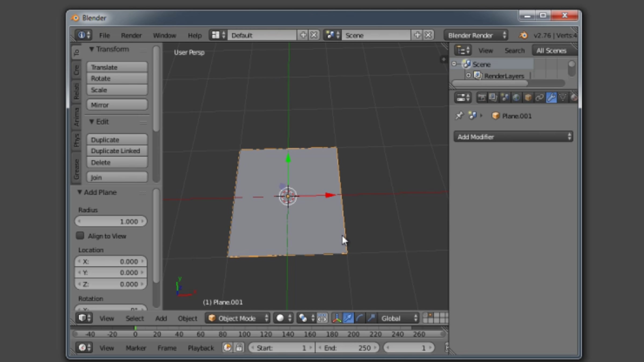Toggle the preview range clock icon
The image size is (644, 362).
[x=227, y=348]
